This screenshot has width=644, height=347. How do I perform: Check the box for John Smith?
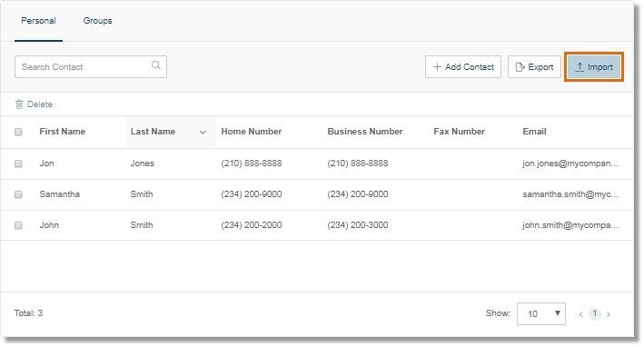(x=18, y=225)
